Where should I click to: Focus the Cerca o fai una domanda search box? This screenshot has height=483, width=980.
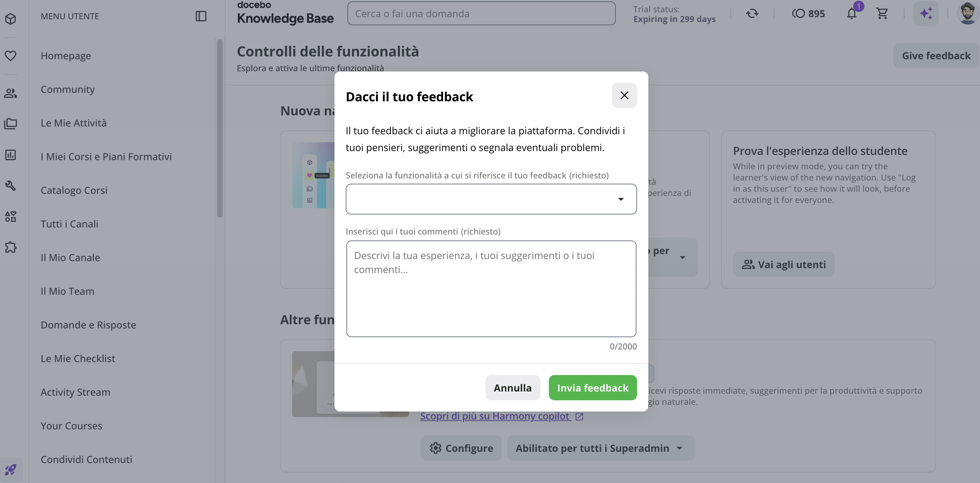(x=481, y=14)
